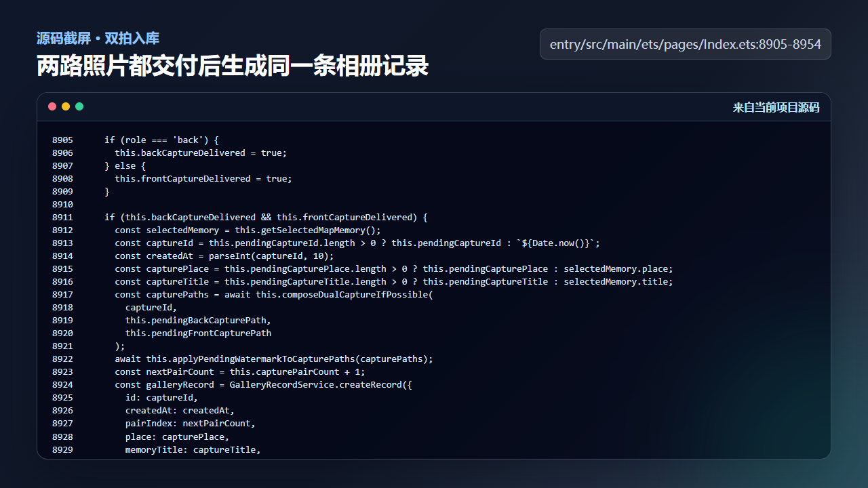
Task: Click the const captureId declaration line
Action: (357, 243)
